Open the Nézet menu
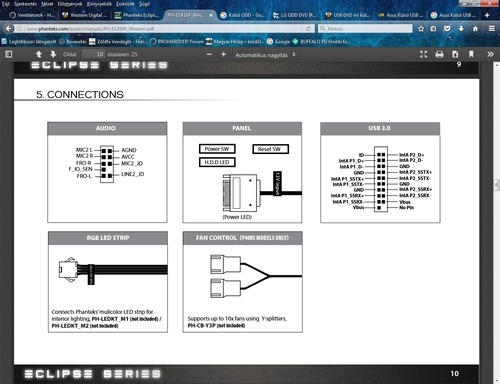The image size is (500, 384). point(47,4)
